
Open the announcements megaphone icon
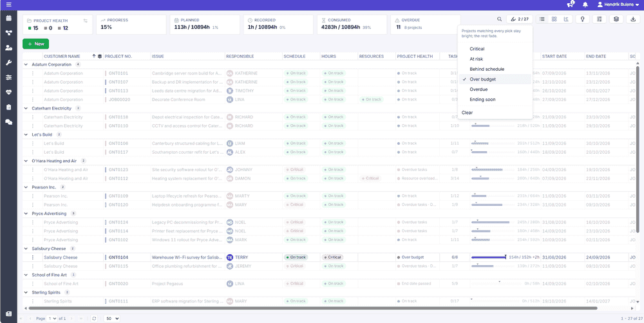coord(570,5)
